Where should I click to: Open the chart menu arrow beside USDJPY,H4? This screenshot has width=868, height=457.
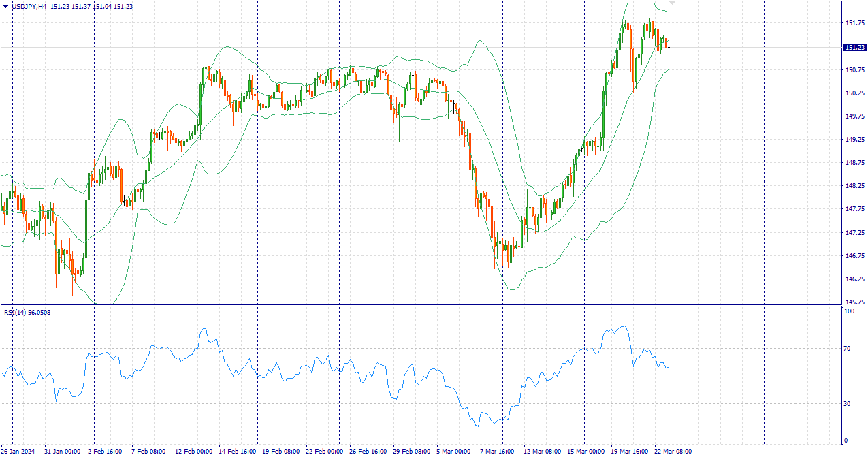(x=6, y=6)
